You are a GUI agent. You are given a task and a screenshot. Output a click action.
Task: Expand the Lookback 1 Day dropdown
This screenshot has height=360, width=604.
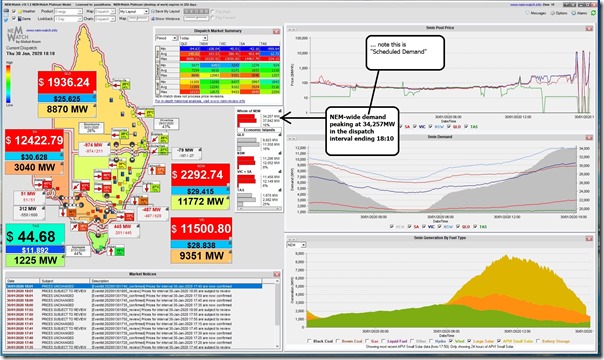(x=68, y=18)
